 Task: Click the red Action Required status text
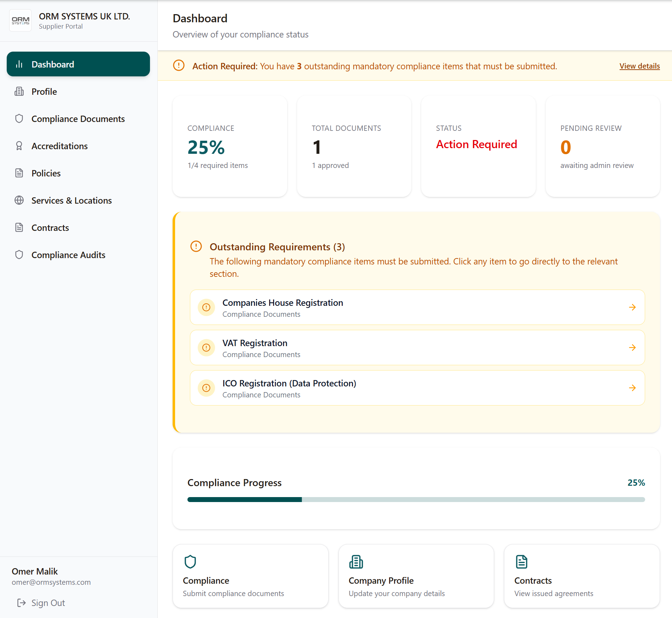(476, 144)
